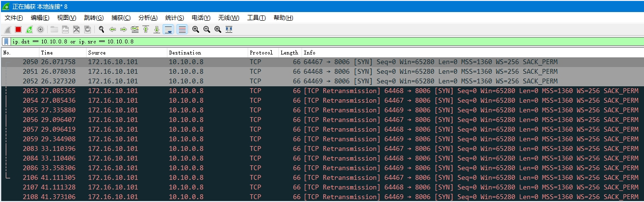Select packet number 2050
The height and width of the screenshot is (202, 644).
(x=322, y=62)
